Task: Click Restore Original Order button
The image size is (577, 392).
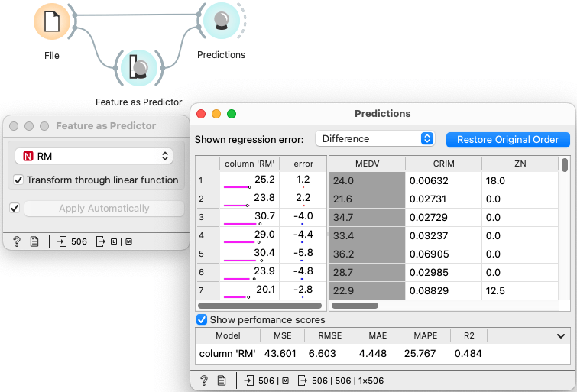Action: click(508, 139)
